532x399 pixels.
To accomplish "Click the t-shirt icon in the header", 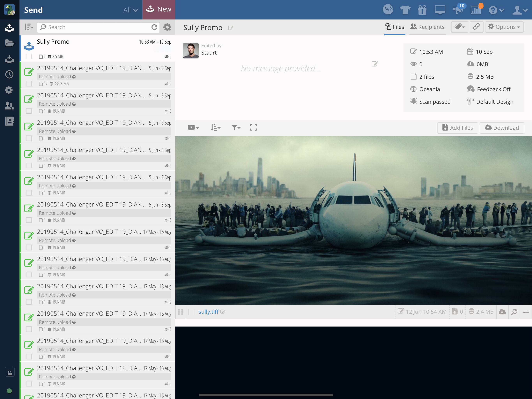I will tap(405, 10).
